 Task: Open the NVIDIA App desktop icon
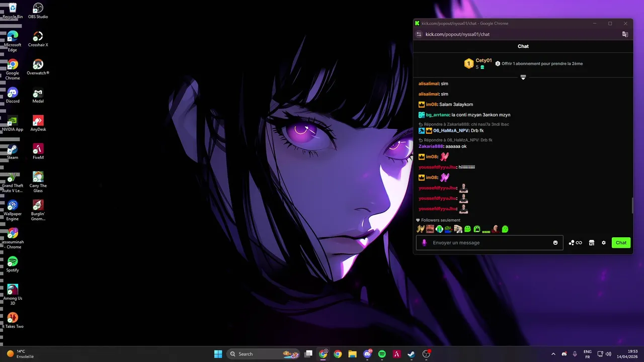click(13, 124)
